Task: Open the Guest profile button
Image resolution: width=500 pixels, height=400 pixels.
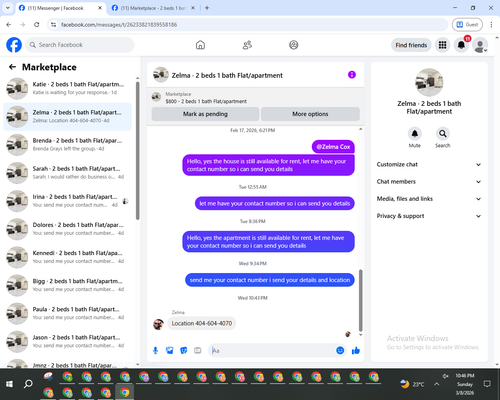Action: coord(467,24)
